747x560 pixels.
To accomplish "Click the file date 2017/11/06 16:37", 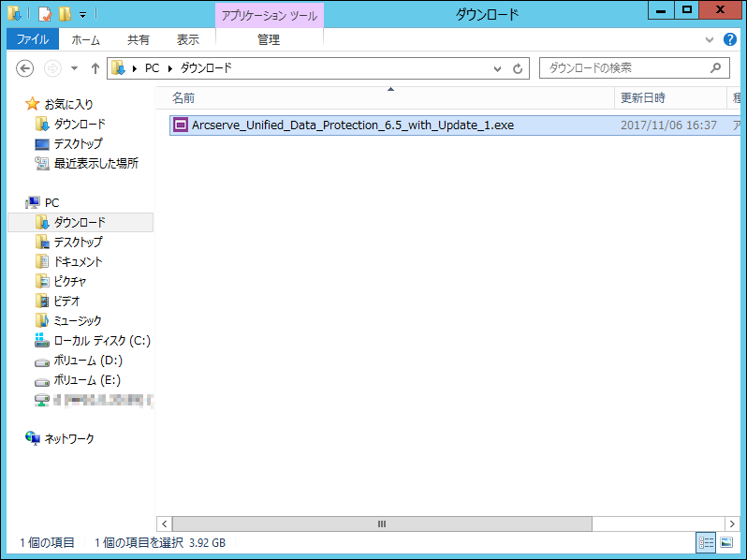I will click(668, 125).
